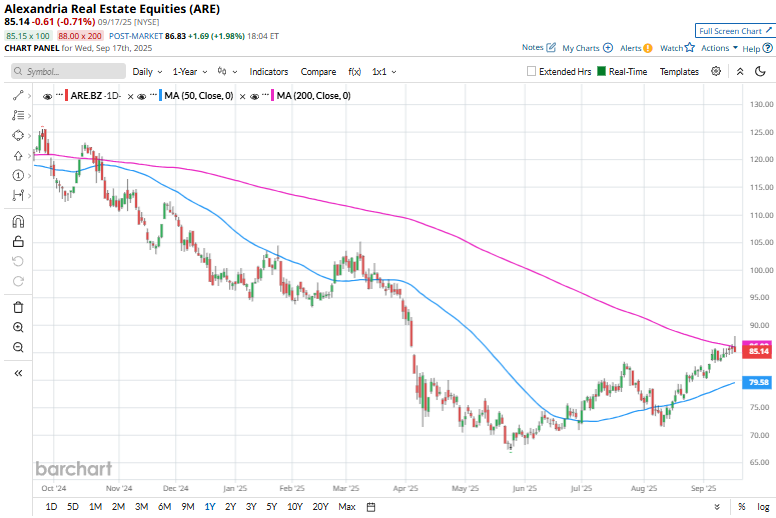This screenshot has width=776, height=518.
Task: Click the 79.58 MA 50 value label
Action: click(x=758, y=382)
